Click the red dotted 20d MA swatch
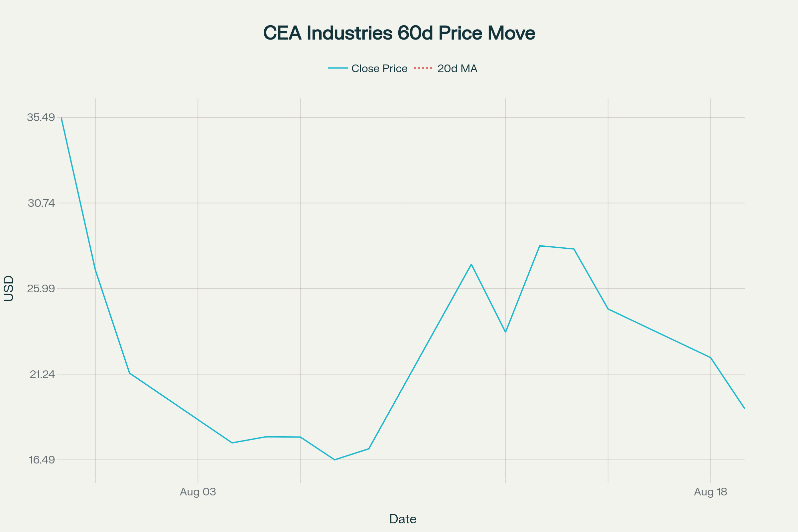Viewport: 798px width, 532px height. point(423,68)
